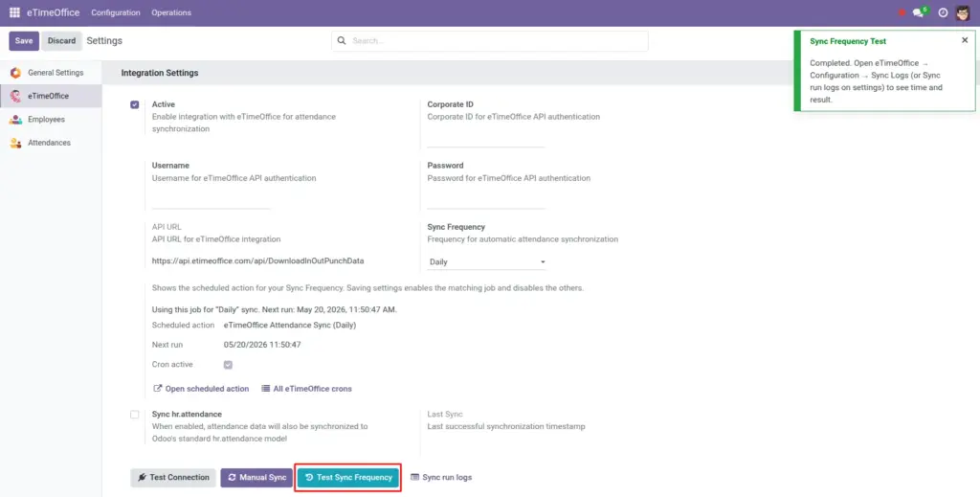Click the Last Sync label
The width and height of the screenshot is (980, 497).
445,415
